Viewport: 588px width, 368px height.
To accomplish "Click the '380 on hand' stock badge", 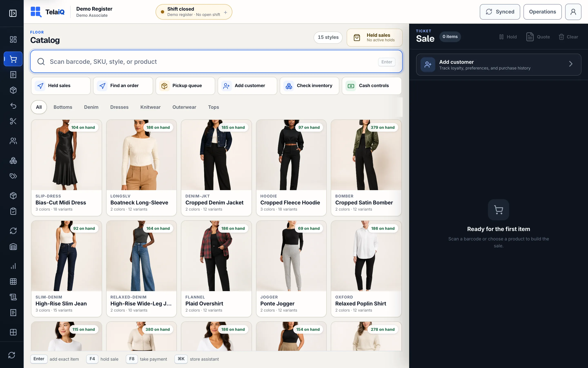I will click(157, 329).
